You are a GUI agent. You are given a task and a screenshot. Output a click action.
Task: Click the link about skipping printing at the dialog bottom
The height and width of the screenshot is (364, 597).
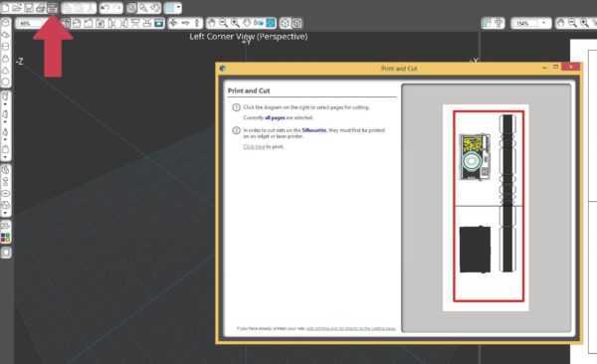pyautogui.click(x=351, y=328)
